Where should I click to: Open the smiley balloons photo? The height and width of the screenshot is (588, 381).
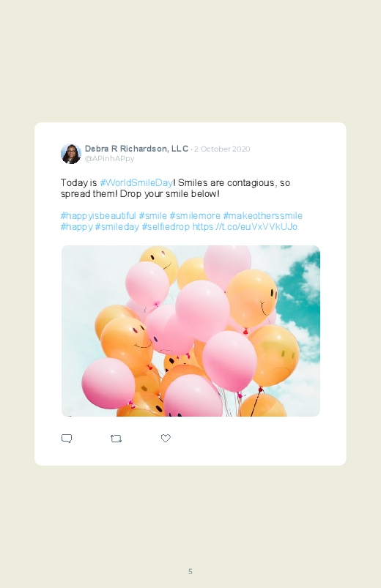tap(190, 331)
